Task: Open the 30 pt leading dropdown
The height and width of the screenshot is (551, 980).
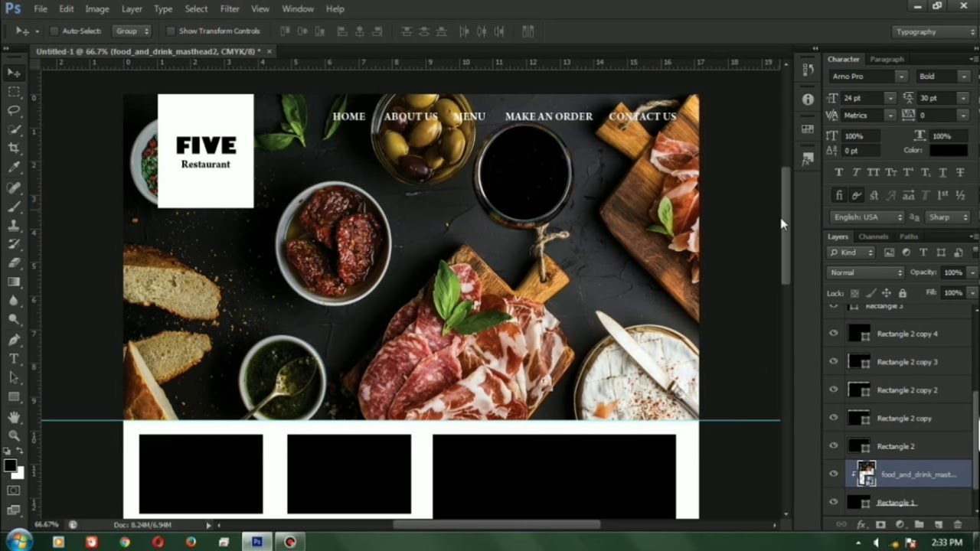Action: point(963,98)
